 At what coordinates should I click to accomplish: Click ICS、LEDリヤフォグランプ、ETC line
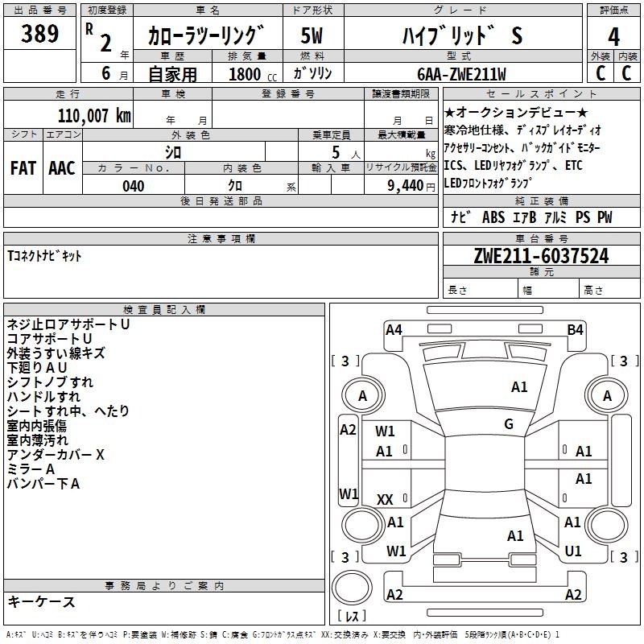coord(513,165)
